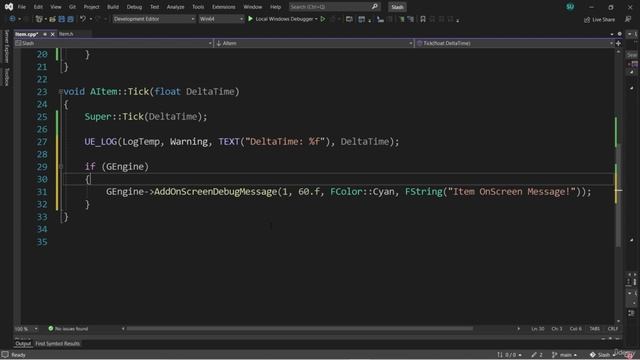Screen dimensions: 640x360
Task: Open the Development Editor configuration dropdown
Action: pos(154,19)
